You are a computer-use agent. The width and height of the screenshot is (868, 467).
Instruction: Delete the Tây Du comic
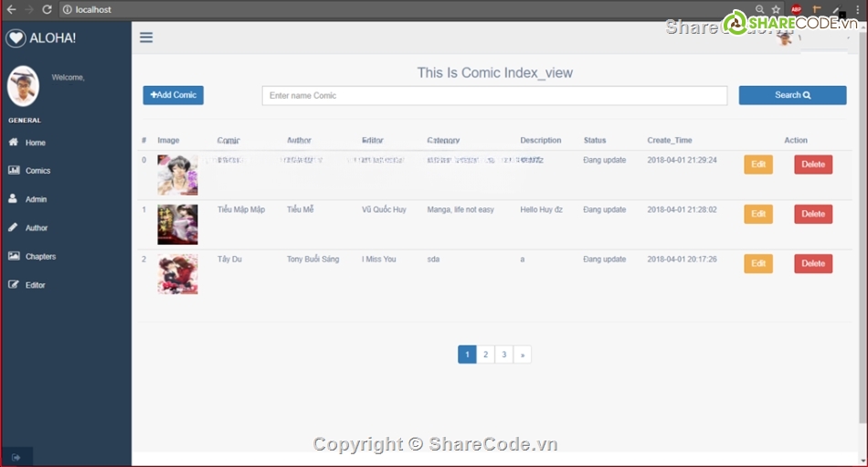tap(813, 263)
